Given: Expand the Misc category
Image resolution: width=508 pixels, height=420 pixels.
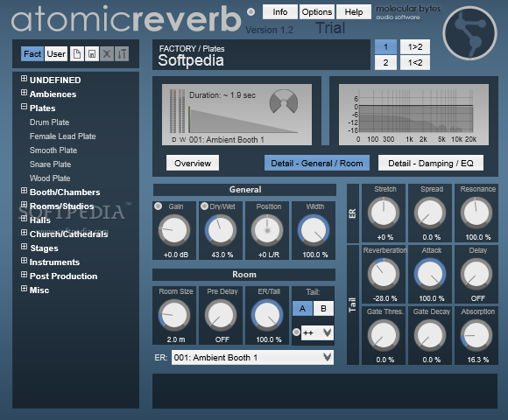Looking at the screenshot, I should coord(24,288).
